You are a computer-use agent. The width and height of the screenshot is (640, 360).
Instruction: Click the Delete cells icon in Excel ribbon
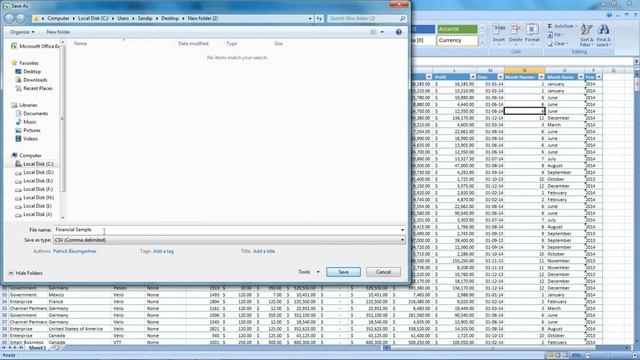click(x=516, y=29)
